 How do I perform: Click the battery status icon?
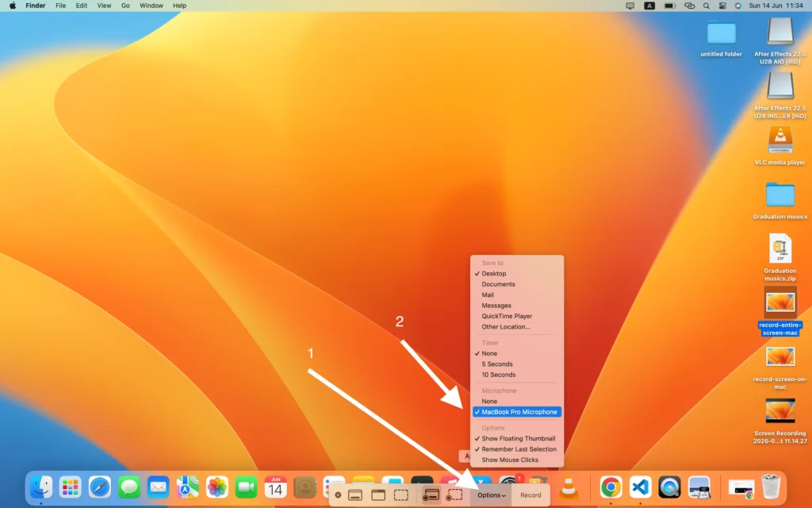[669, 6]
